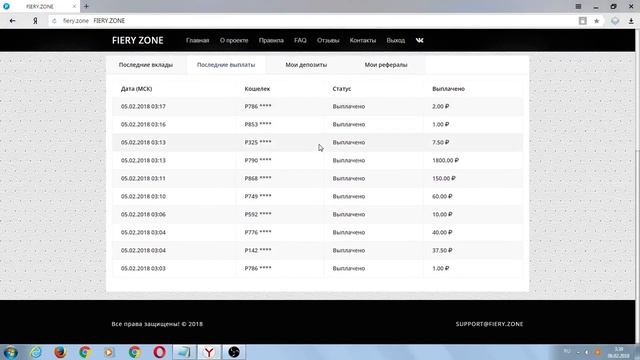
Task: Click wallet P790 **** in the table
Action: tap(258, 160)
